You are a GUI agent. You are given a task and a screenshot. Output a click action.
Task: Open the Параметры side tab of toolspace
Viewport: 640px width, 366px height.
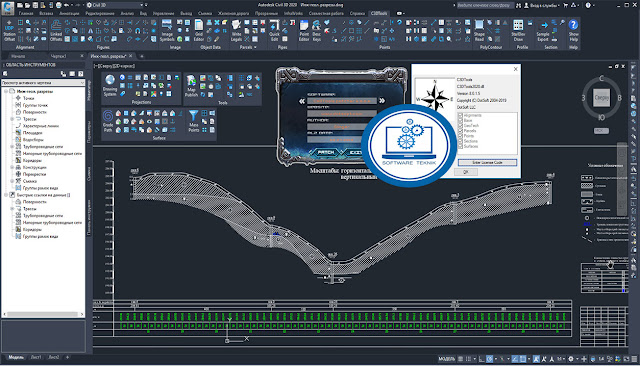89,133
